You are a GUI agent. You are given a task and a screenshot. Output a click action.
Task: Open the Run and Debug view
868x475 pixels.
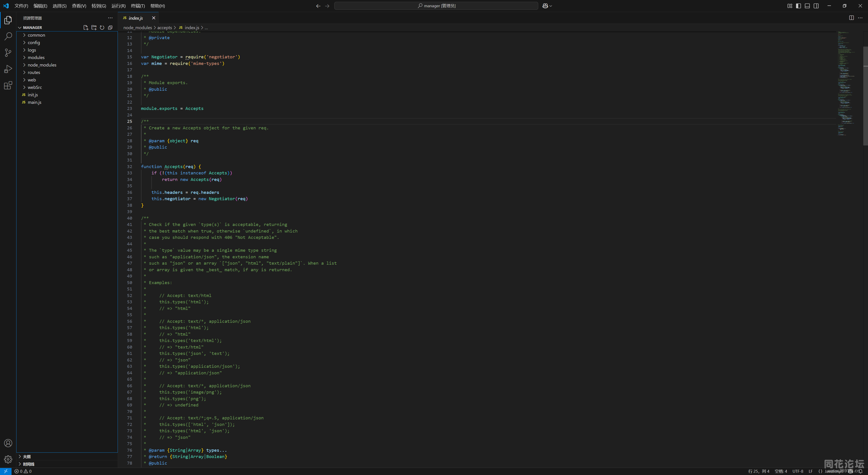(x=8, y=69)
